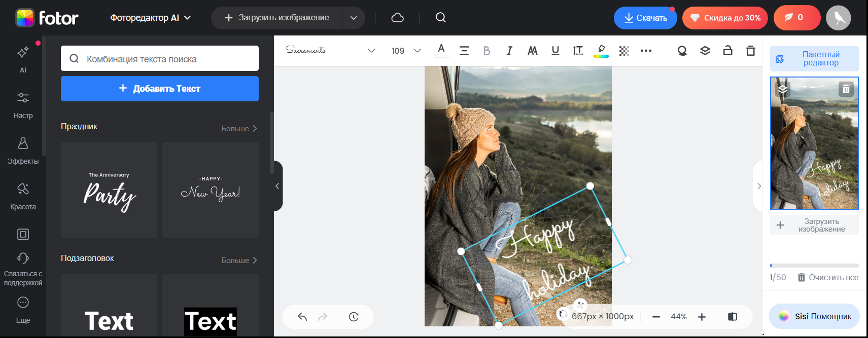Open the text color picker
The image size is (868, 338).
pyautogui.click(x=441, y=50)
